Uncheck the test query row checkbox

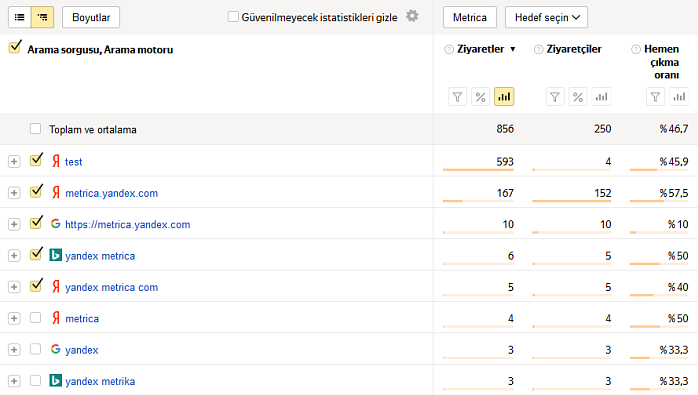(x=36, y=159)
